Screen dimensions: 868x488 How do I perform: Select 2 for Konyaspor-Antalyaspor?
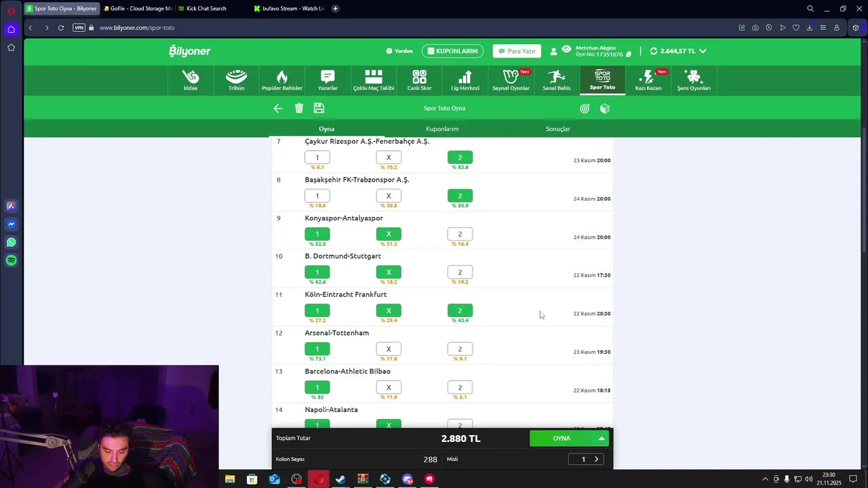click(x=460, y=234)
